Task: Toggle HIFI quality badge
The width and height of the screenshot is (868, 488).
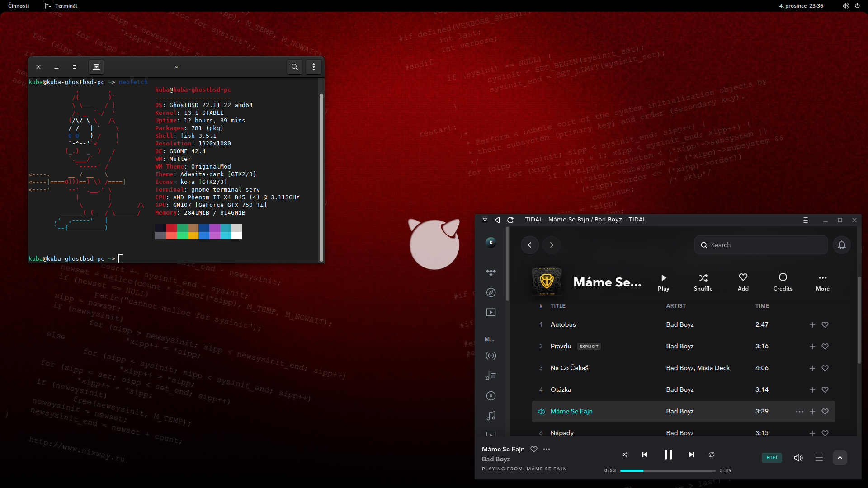Action: pyautogui.click(x=772, y=458)
